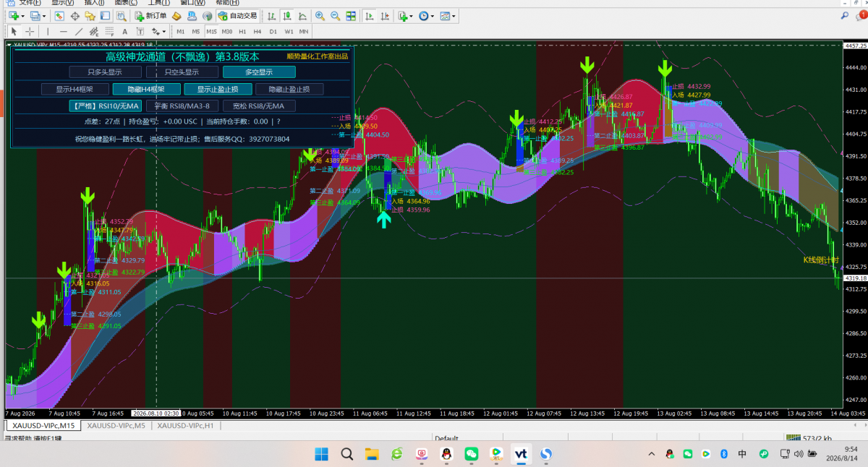
Task: Open the Profiles toolbar icon
Action: (35, 16)
